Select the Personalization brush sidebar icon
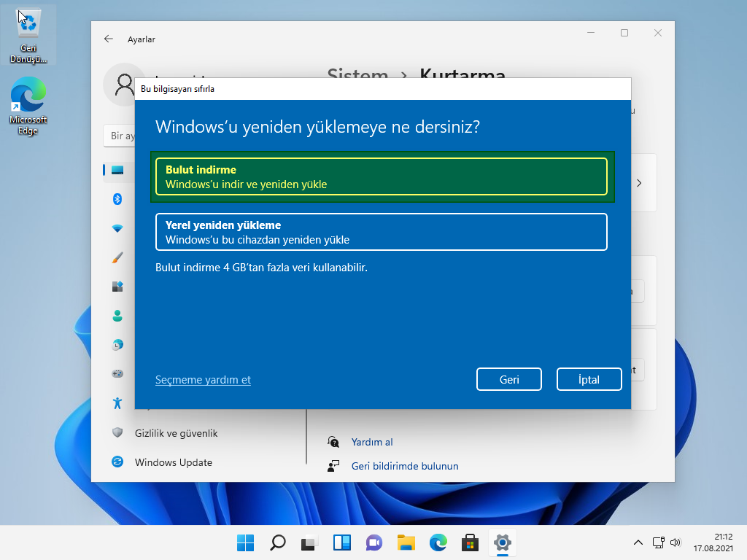The height and width of the screenshot is (560, 747). pyautogui.click(x=117, y=257)
